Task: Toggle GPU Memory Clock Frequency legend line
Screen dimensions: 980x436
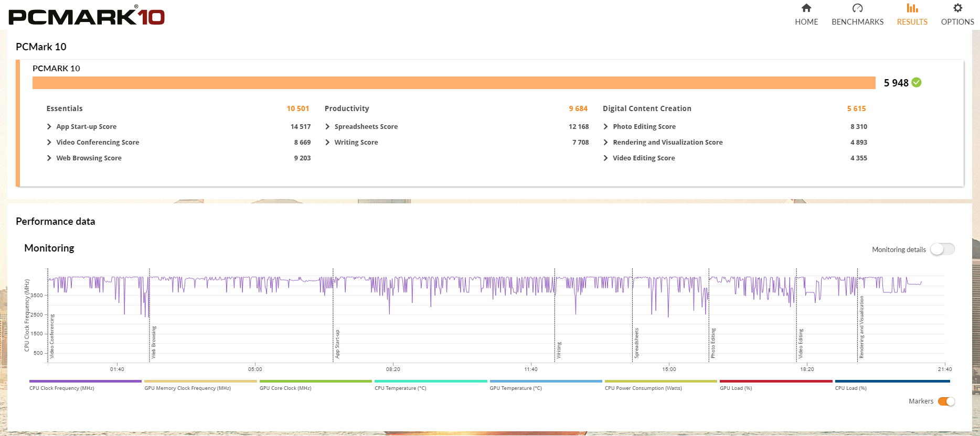Action: 200,381
